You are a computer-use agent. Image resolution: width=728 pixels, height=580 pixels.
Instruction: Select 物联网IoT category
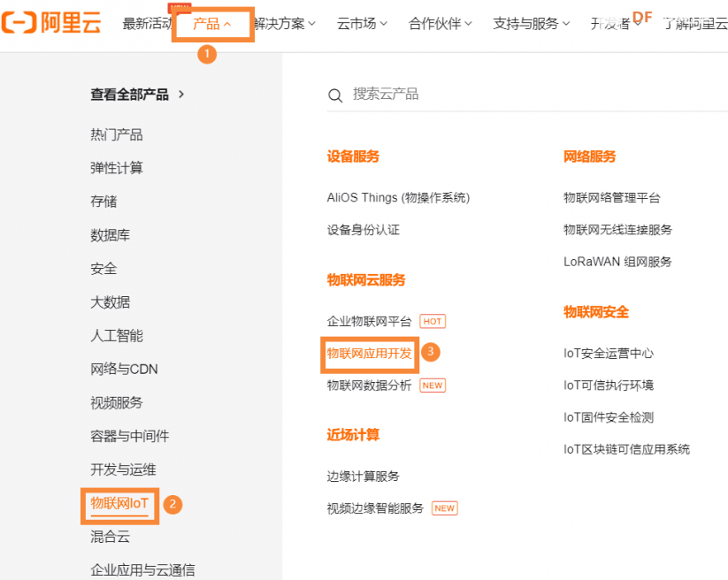point(119,503)
